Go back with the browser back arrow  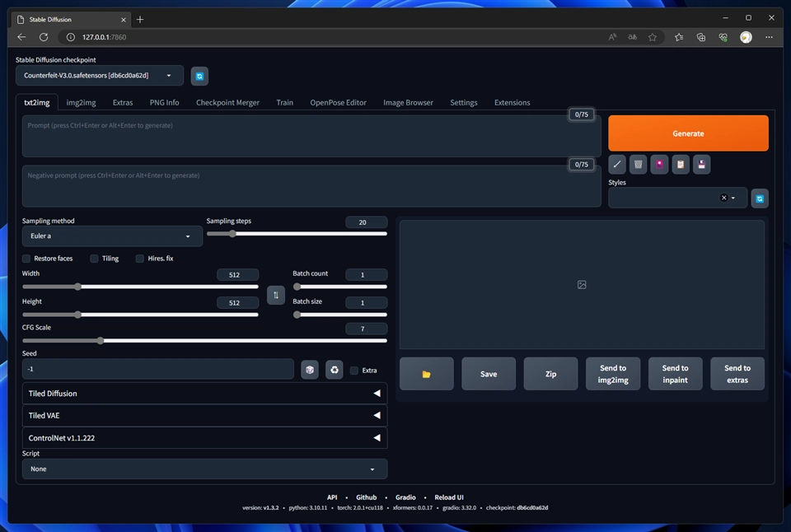(21, 37)
